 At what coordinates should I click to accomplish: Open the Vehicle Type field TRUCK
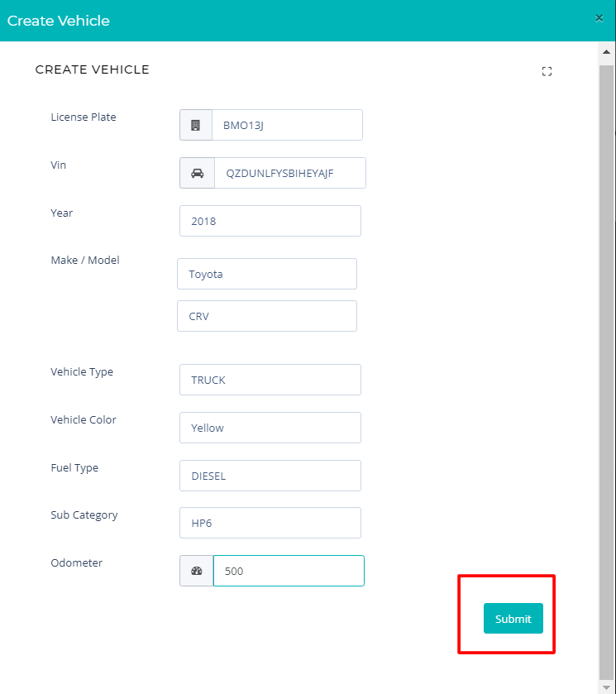(x=270, y=380)
